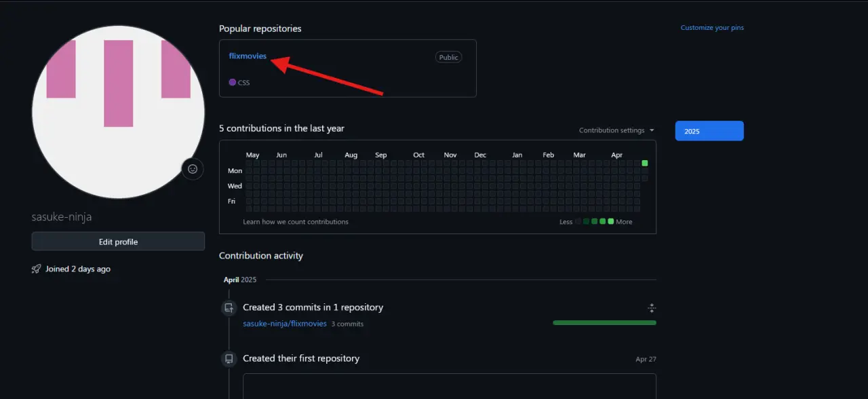868x399 pixels.
Task: Open sasuke-ninja/flixmovies activity link
Action: 285,324
